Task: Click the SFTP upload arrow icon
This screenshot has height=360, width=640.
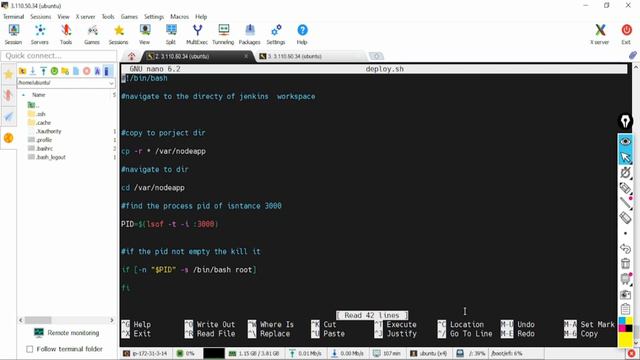Action: click(x=43, y=71)
